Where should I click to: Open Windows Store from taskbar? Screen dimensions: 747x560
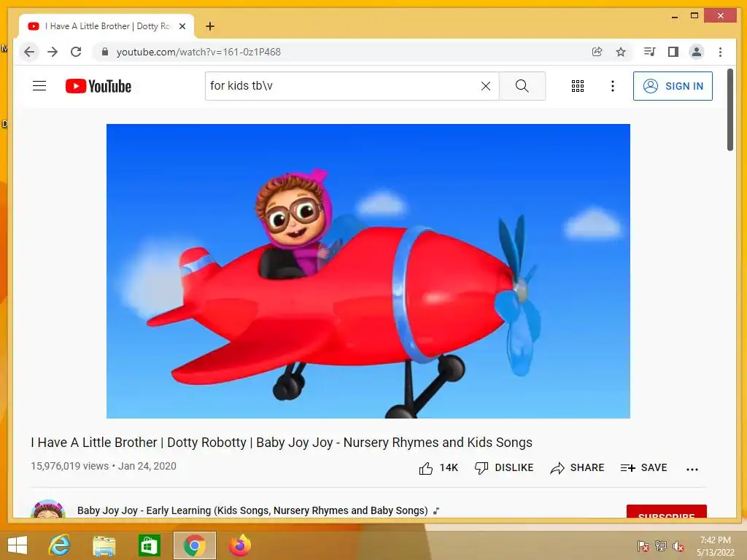[x=149, y=545]
